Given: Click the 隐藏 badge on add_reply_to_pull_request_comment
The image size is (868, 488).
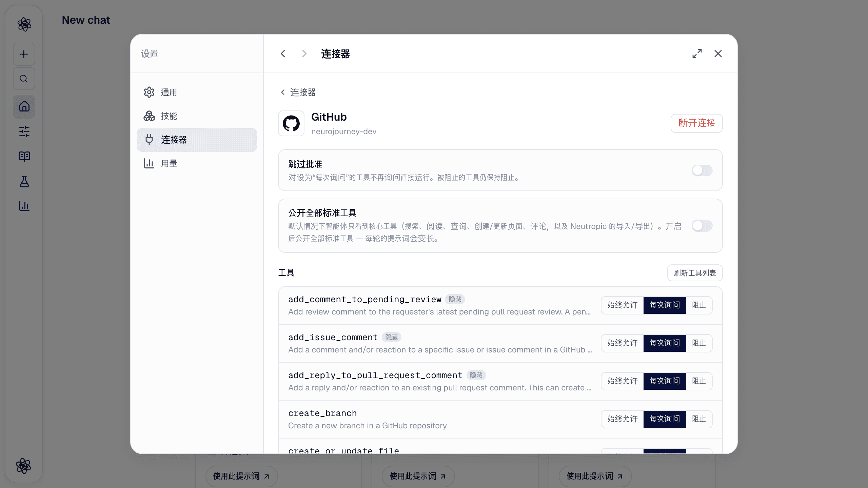Looking at the screenshot, I should [x=476, y=375].
